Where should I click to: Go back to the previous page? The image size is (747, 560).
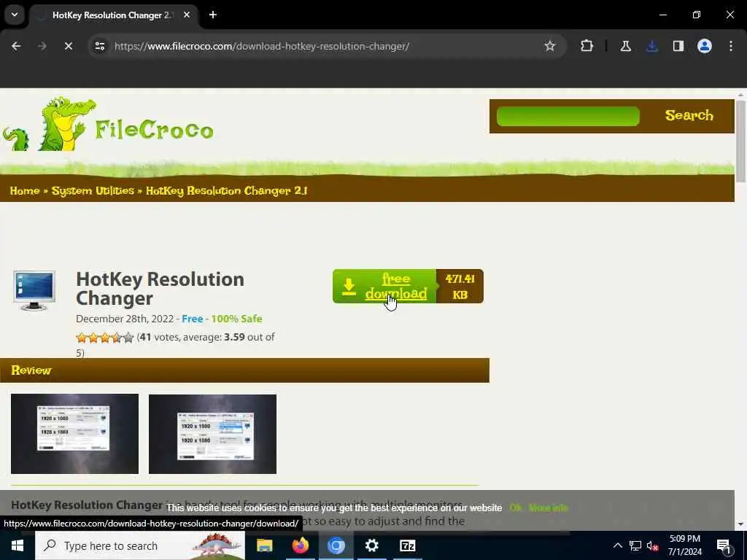click(16, 46)
